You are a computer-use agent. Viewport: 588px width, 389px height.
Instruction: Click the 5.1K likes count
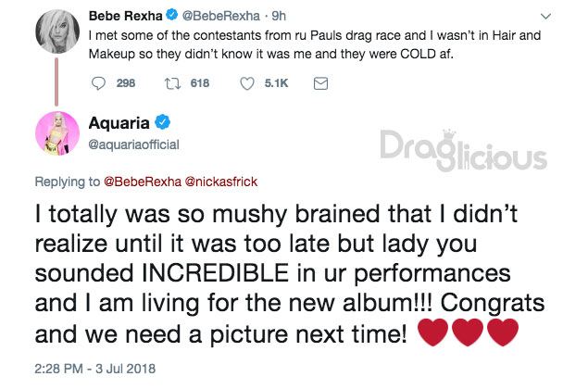click(278, 83)
